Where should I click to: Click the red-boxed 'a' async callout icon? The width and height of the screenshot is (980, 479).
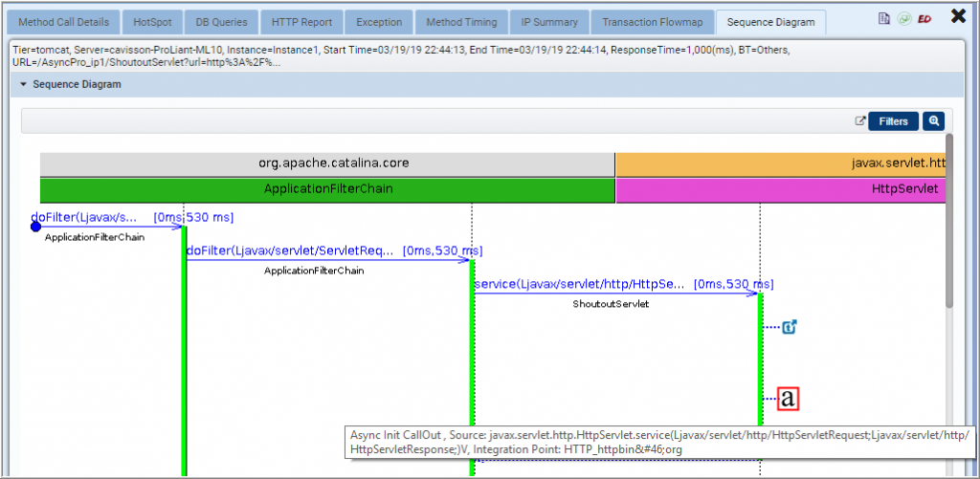point(788,399)
